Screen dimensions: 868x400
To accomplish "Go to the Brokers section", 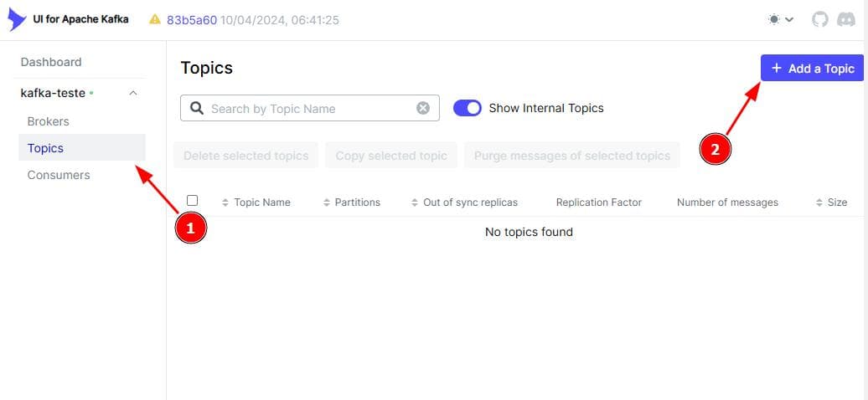I will (48, 121).
